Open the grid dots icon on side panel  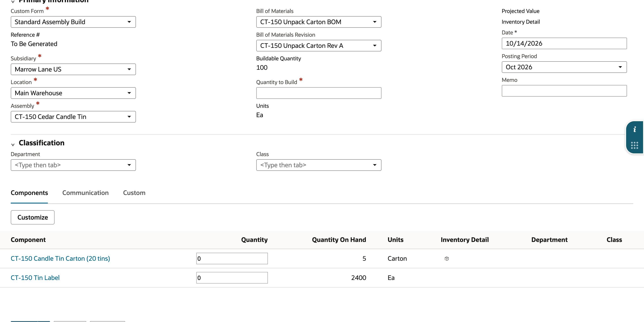pos(635,145)
